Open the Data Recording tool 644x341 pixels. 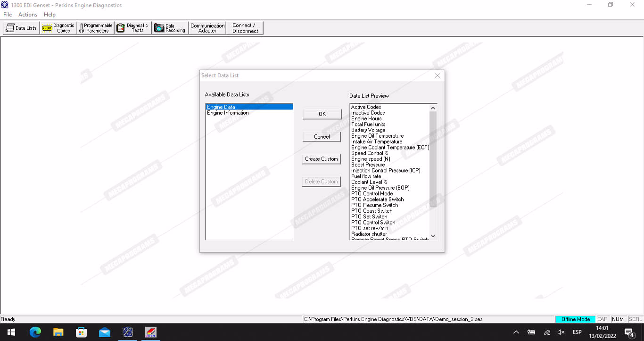point(170,28)
